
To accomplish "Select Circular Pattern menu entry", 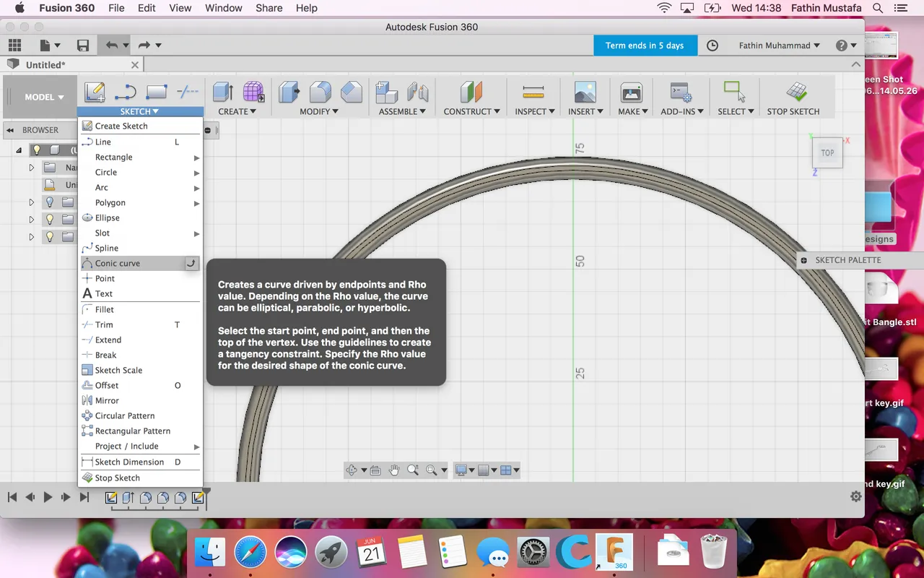I will [140, 415].
